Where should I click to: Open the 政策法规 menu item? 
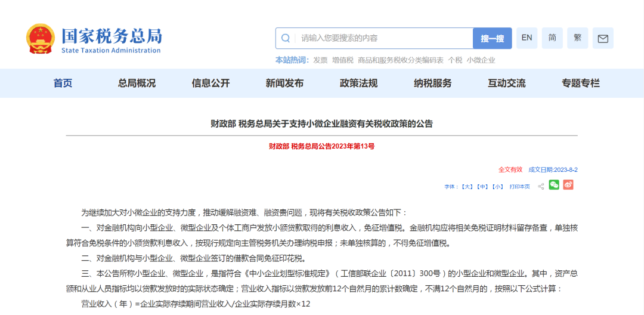(x=358, y=84)
